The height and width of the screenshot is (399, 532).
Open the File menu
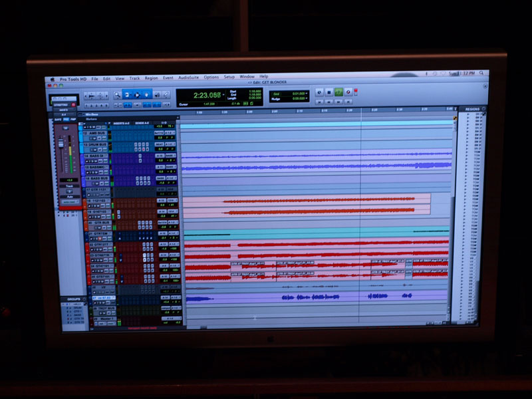tap(94, 78)
